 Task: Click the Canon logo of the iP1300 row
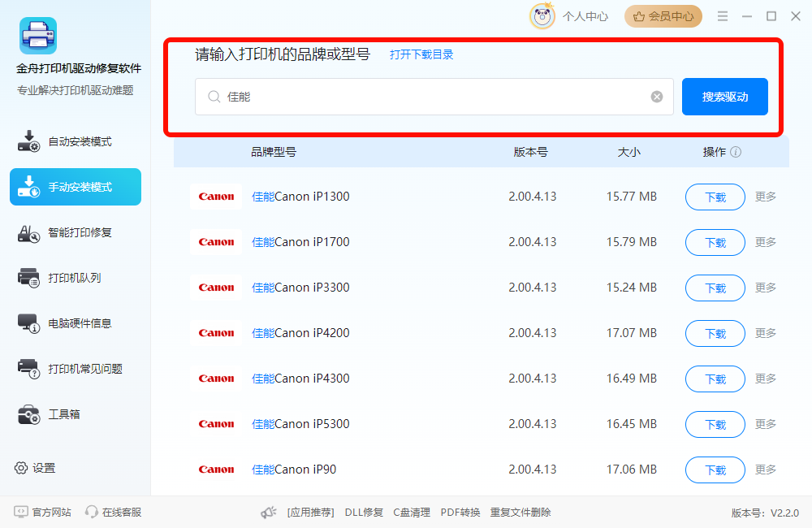pyautogui.click(x=216, y=197)
